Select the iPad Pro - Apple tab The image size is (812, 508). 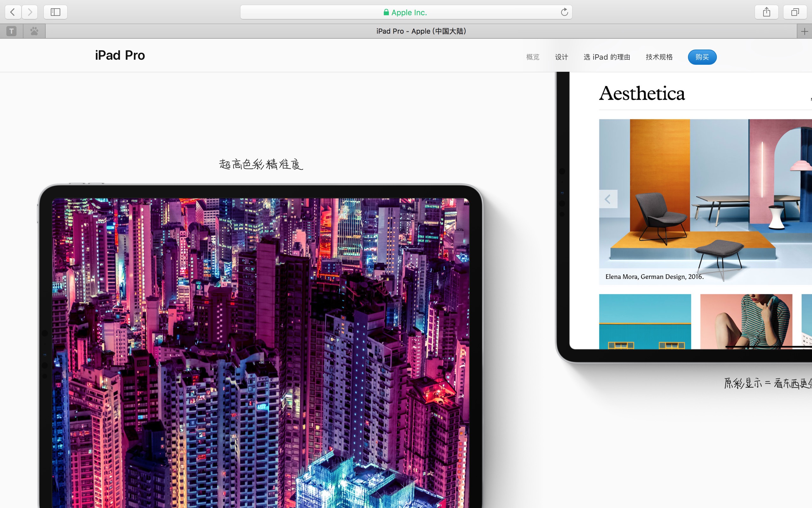point(421,31)
